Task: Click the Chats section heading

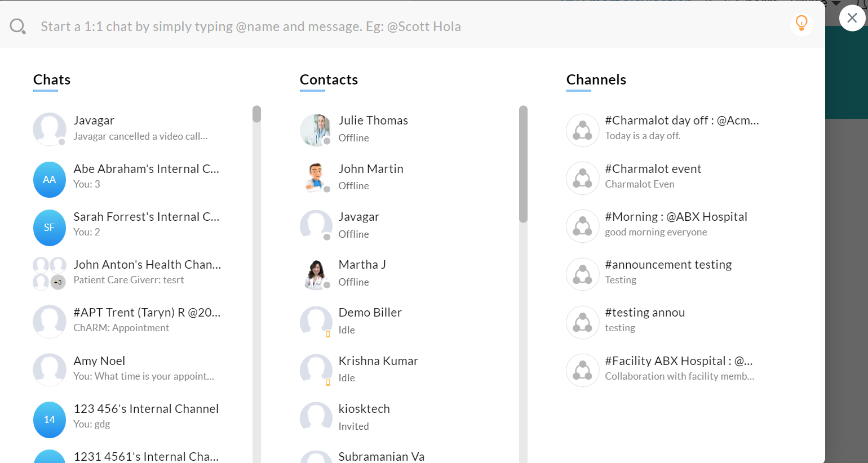Action: [x=52, y=79]
